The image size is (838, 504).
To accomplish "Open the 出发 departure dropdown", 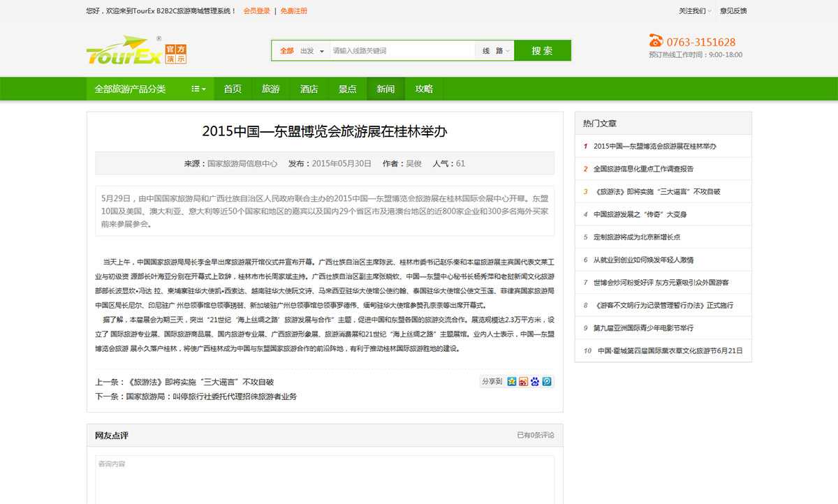I will 312,51.
